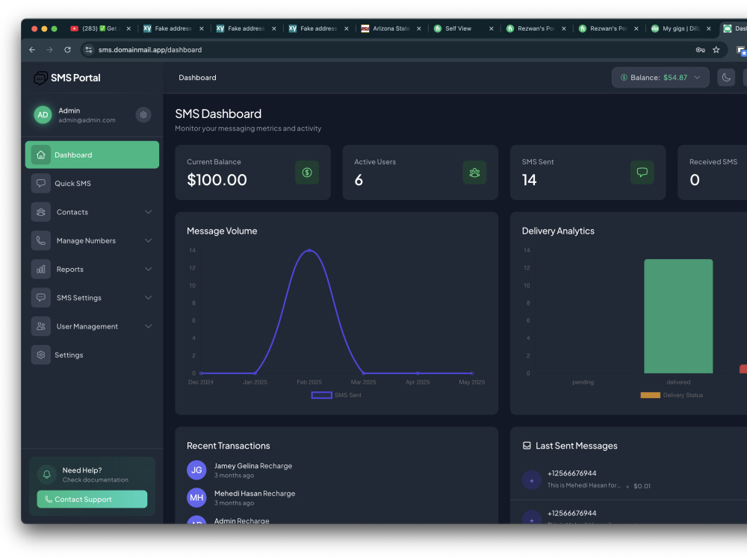Switch to the YouTube (283) tab
747x560 pixels.
(101, 28)
